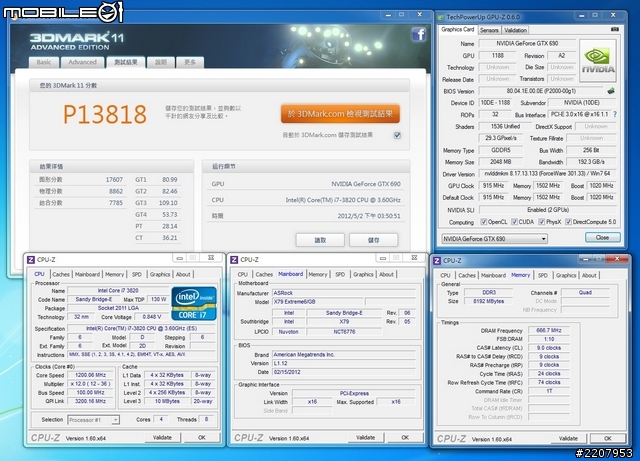The image size is (640, 461).
Task: Click the Intel Core i7 logo in CPU-Z
Action: click(194, 303)
